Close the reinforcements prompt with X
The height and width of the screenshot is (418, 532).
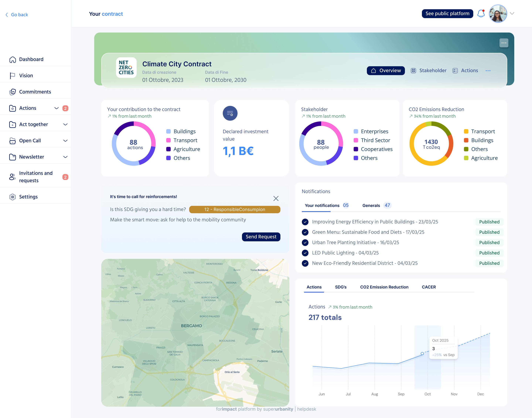(x=276, y=198)
